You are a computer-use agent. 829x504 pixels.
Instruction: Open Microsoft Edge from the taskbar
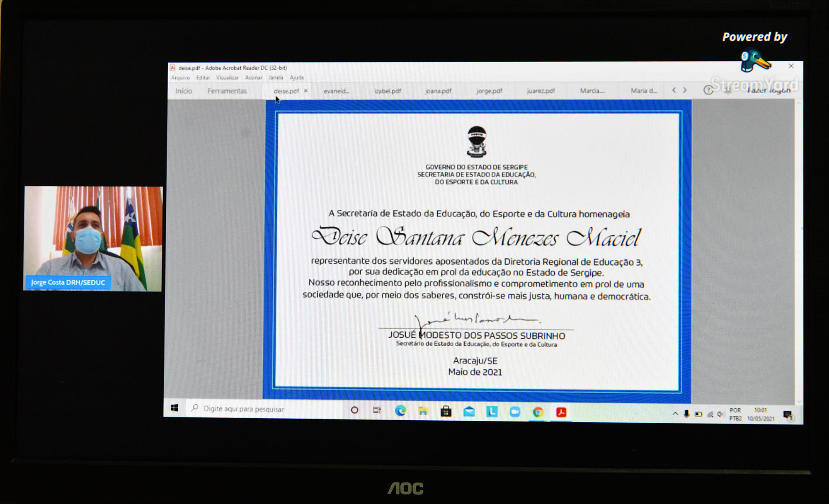coord(400,411)
